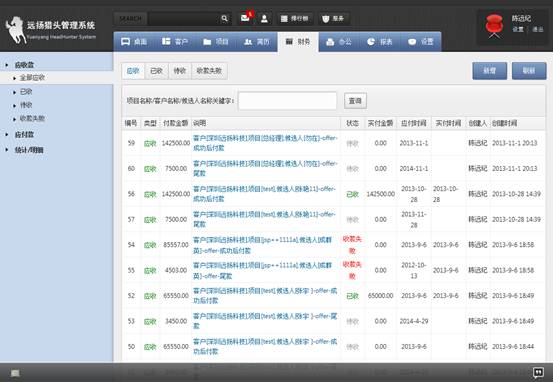Open the mail icon with red badge
The width and height of the screenshot is (553, 382).
(x=246, y=18)
